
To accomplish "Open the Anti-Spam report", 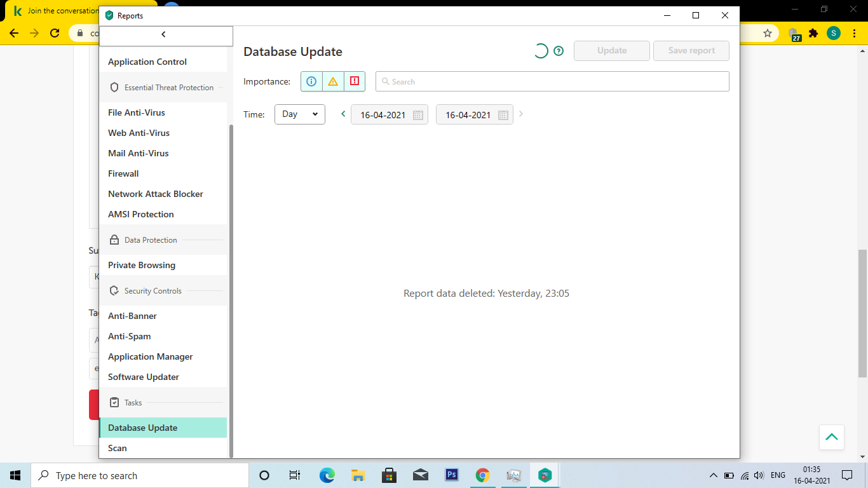I will (163, 336).
